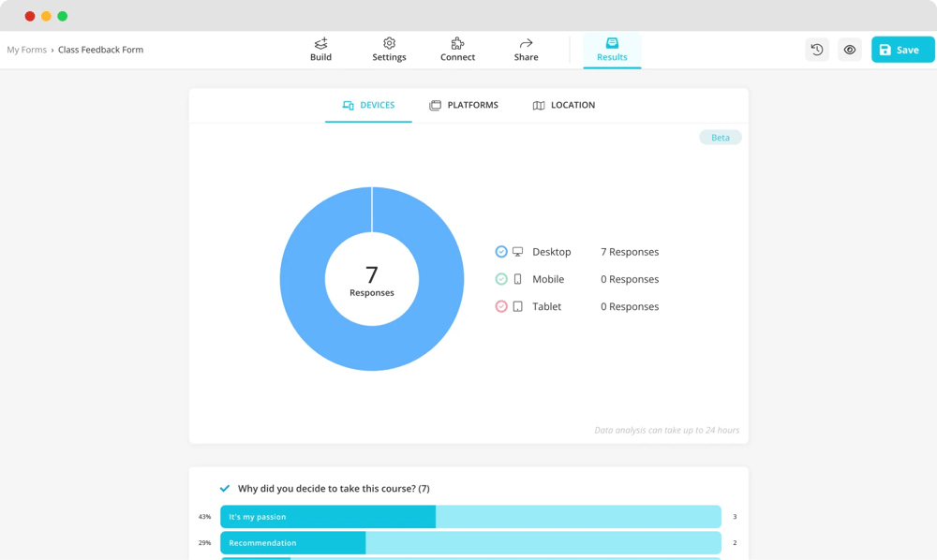Viewport: 937px width, 560px height.
Task: Click the Share arrow icon
Action: pyautogui.click(x=526, y=43)
